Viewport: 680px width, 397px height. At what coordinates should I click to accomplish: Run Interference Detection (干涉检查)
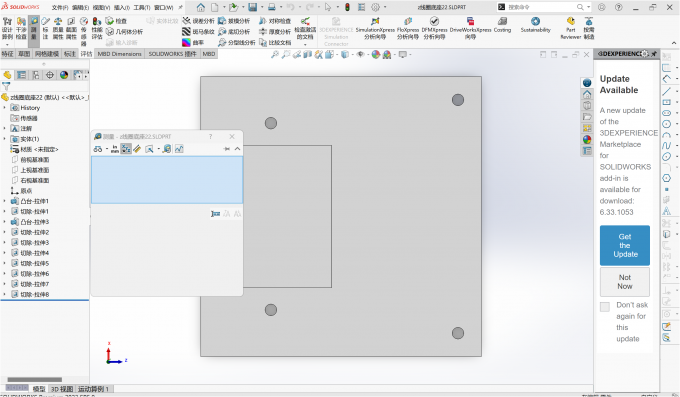21,29
